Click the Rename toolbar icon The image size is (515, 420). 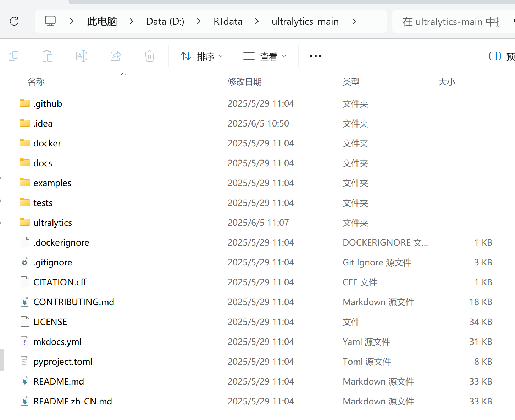(x=82, y=56)
